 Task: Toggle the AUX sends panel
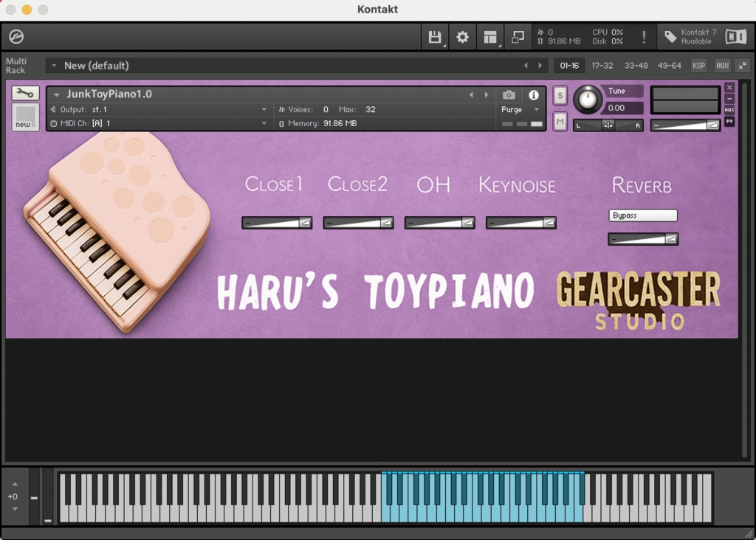[x=722, y=66]
